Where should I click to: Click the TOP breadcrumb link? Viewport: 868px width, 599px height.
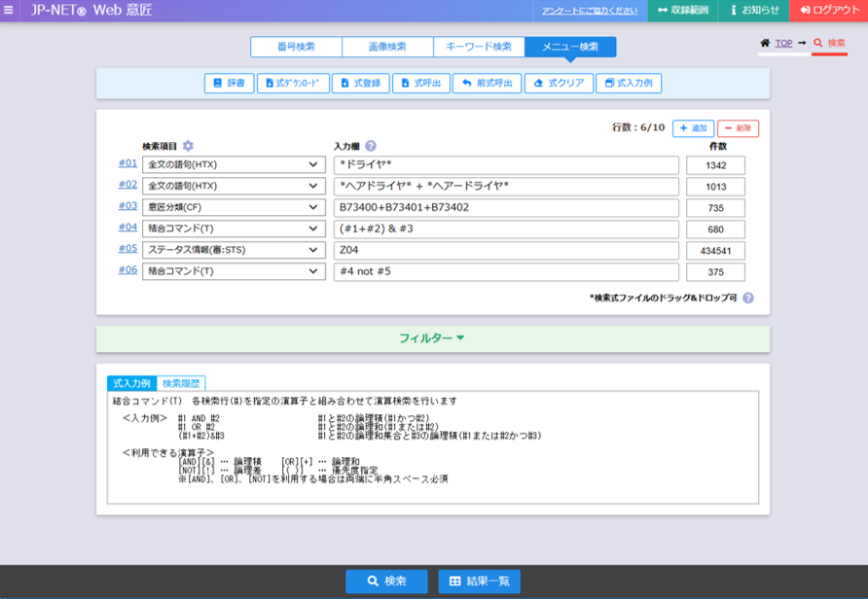(x=783, y=43)
